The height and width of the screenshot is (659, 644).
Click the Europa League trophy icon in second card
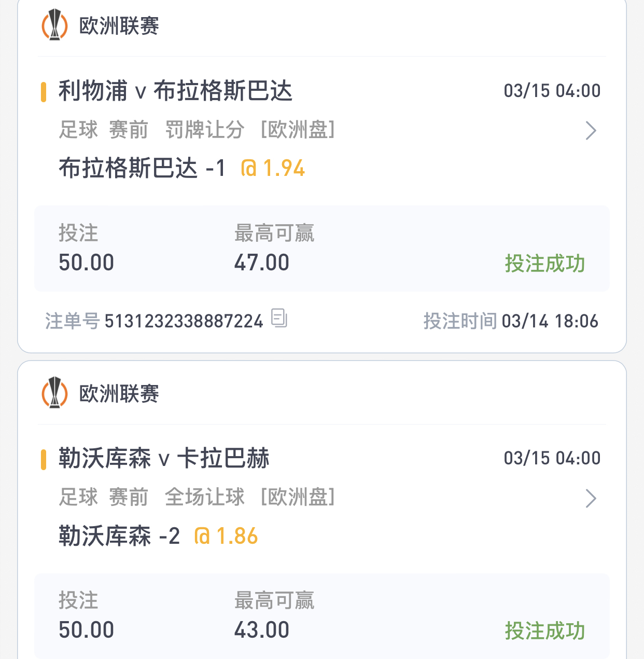tap(54, 393)
